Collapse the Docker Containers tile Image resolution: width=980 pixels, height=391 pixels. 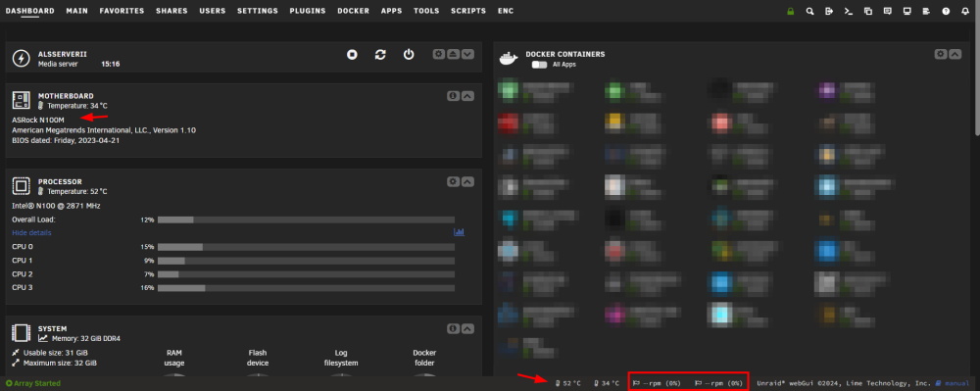pos(955,54)
